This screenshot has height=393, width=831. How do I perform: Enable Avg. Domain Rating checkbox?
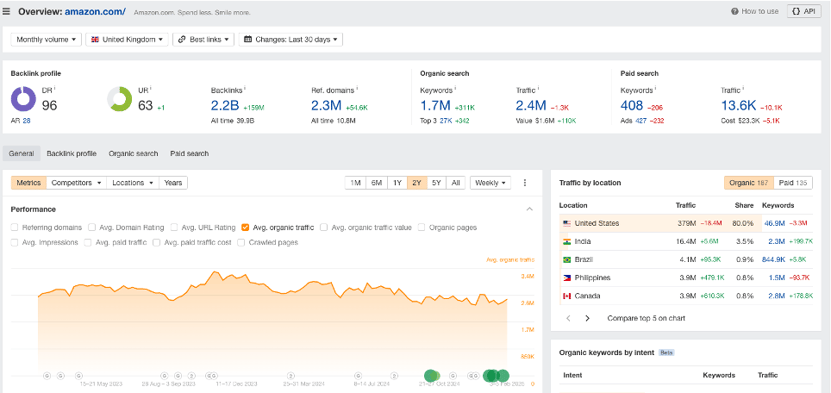[92, 228]
